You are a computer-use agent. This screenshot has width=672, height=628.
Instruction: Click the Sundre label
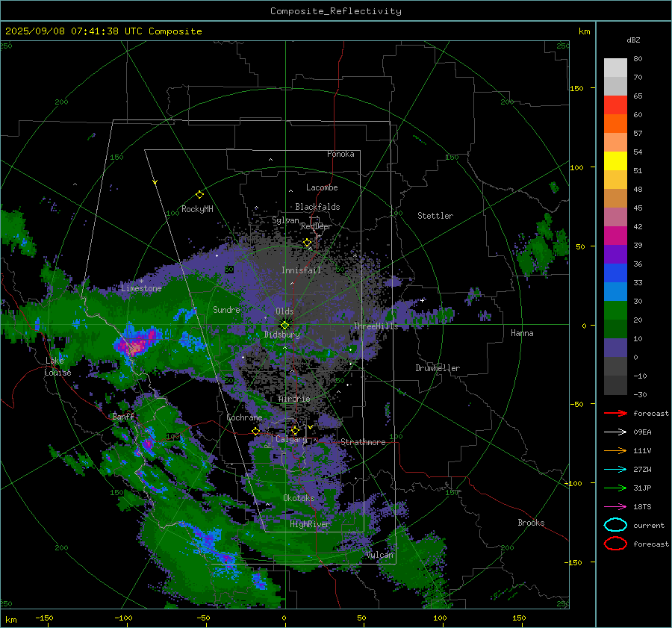click(x=226, y=310)
